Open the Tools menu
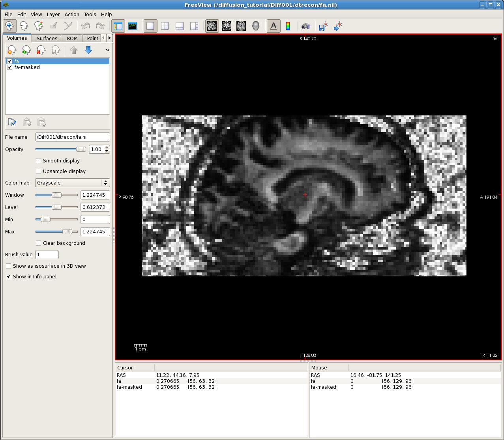Image resolution: width=504 pixels, height=440 pixels. (x=90, y=14)
